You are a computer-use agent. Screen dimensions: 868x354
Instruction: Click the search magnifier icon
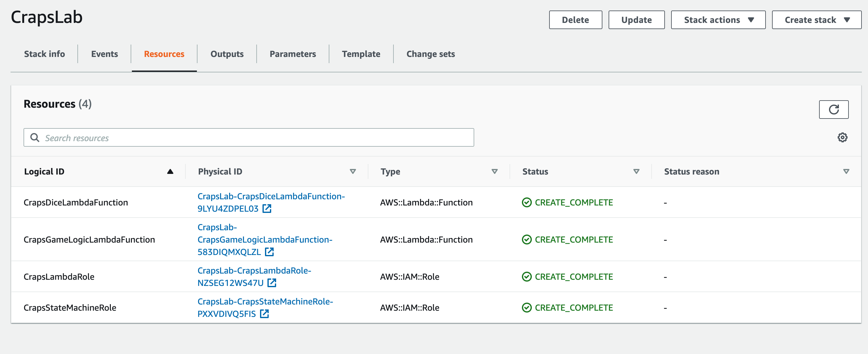pos(35,137)
